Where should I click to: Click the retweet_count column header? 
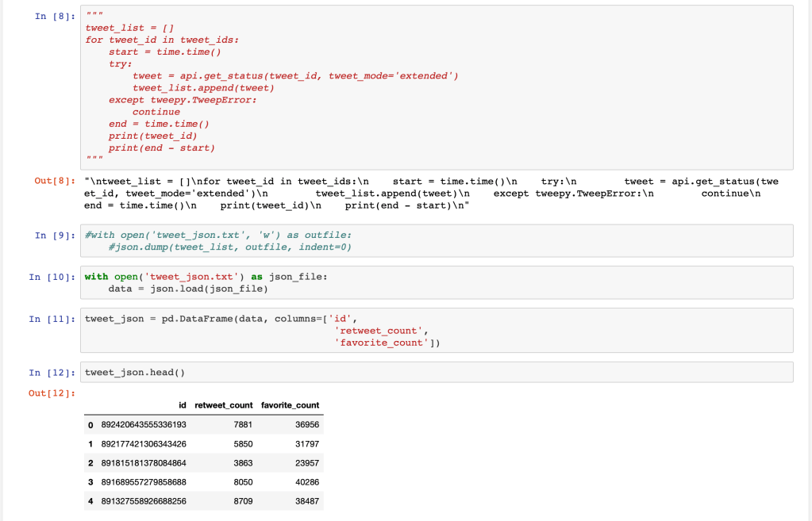coord(223,405)
